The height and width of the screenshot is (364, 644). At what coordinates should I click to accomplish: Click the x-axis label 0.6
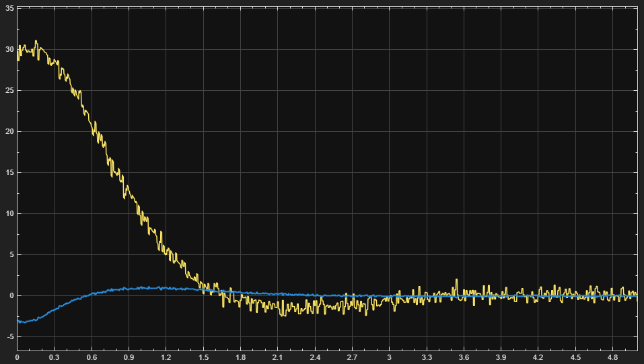pyautogui.click(x=92, y=357)
